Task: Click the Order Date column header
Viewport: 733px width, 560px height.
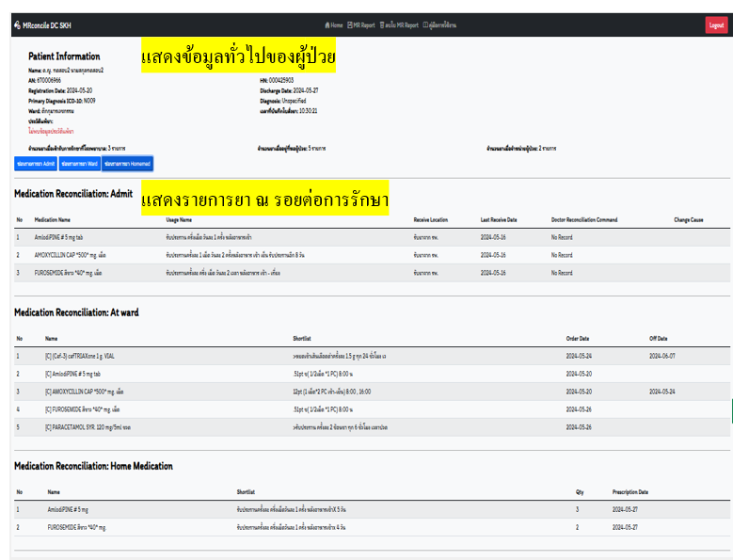Action: [578, 338]
